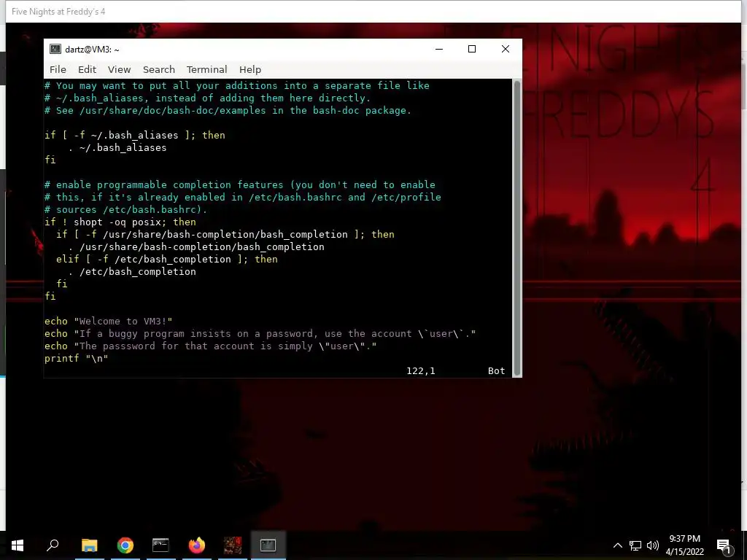Open the Windows Start menu
This screenshot has width=747, height=560.
18,545
